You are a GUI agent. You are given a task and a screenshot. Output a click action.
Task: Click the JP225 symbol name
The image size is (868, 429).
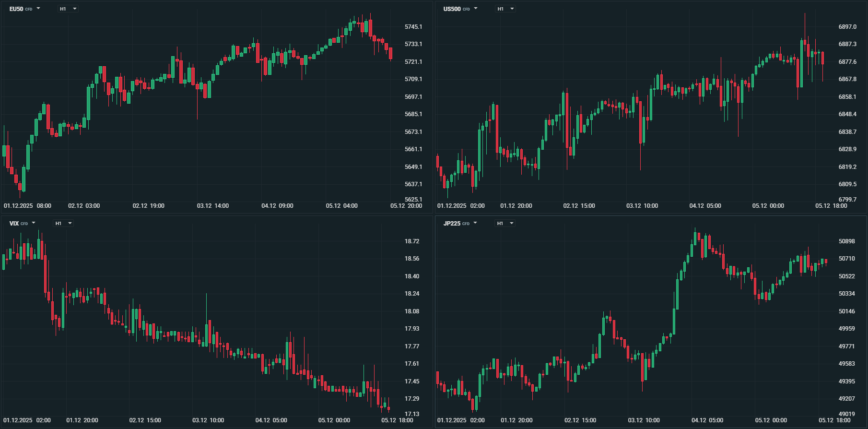click(452, 224)
